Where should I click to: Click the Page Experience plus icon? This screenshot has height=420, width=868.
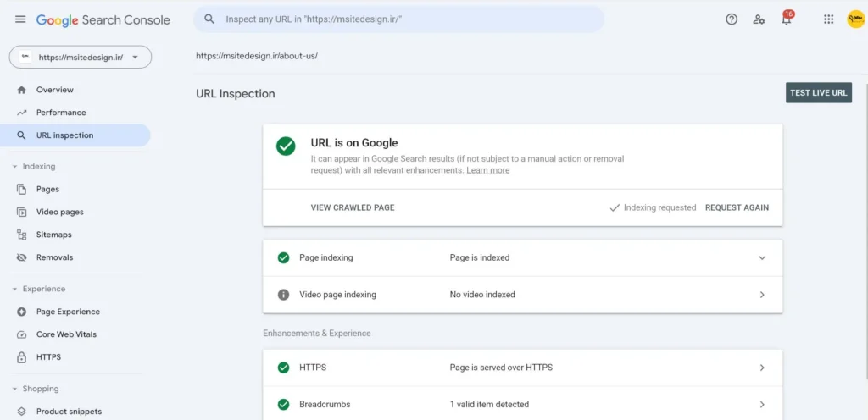(x=21, y=312)
